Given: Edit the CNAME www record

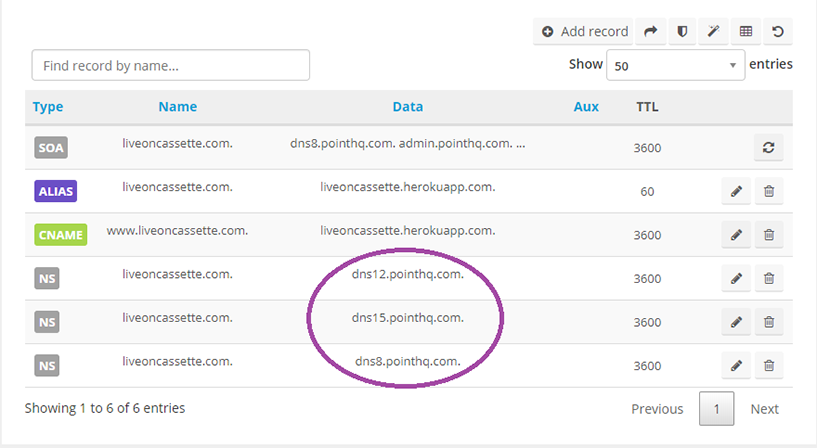Looking at the screenshot, I should click(736, 235).
